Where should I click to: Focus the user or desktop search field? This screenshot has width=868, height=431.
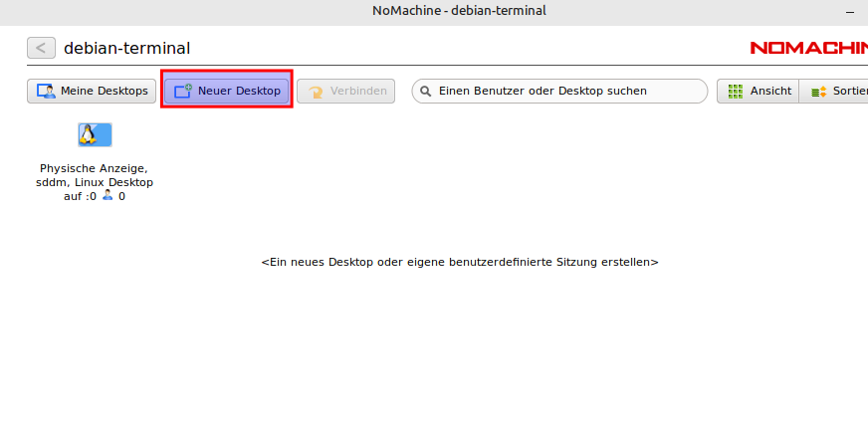click(567, 92)
